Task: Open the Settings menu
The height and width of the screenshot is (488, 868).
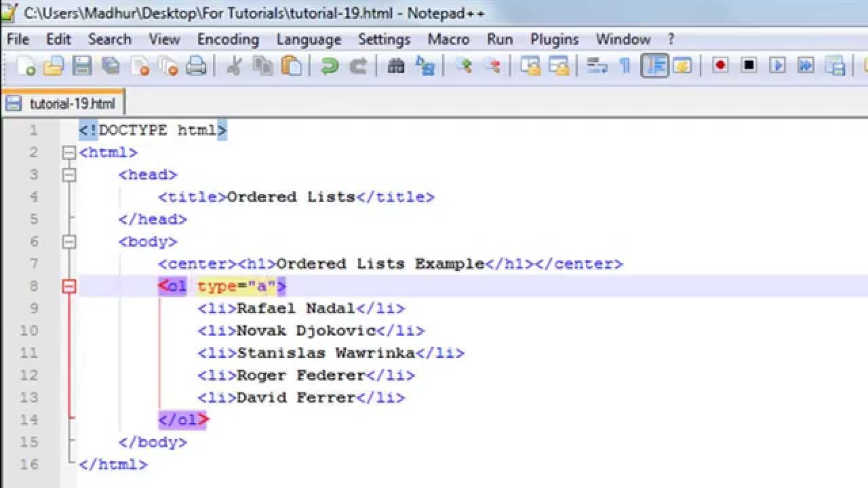Action: click(384, 39)
